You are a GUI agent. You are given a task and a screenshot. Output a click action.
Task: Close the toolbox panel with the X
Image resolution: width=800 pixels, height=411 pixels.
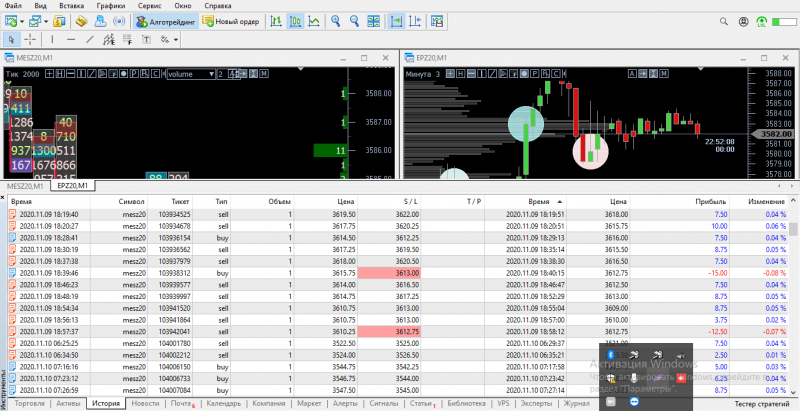click(x=3, y=197)
